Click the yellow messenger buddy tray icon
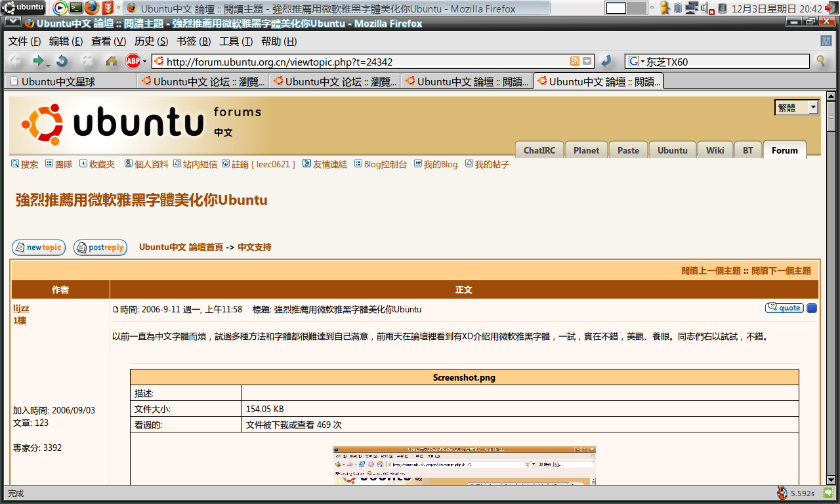 [664, 8]
